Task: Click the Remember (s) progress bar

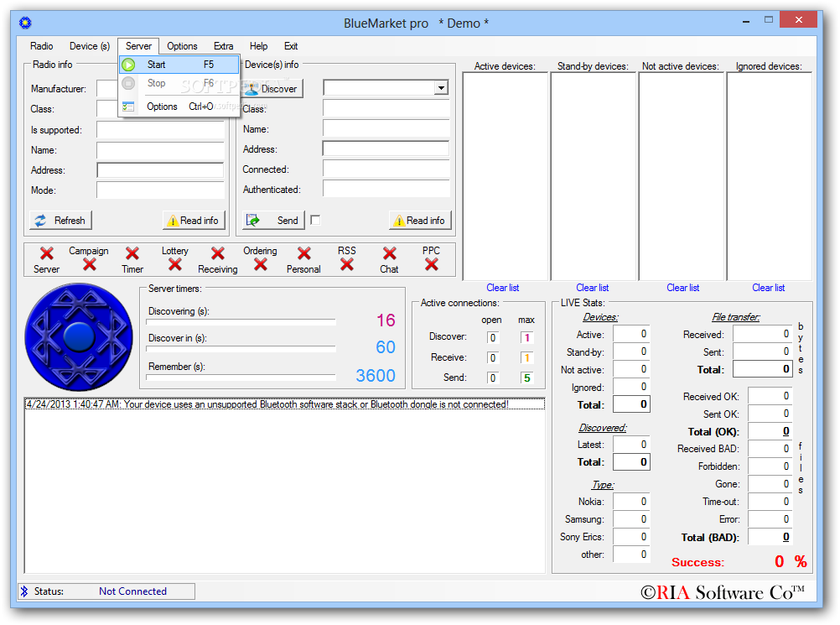Action: point(241,378)
